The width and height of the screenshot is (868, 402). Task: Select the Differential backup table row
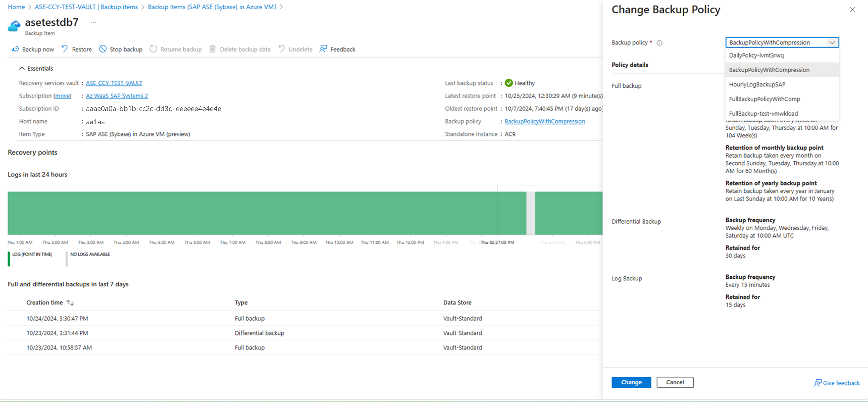(259, 333)
